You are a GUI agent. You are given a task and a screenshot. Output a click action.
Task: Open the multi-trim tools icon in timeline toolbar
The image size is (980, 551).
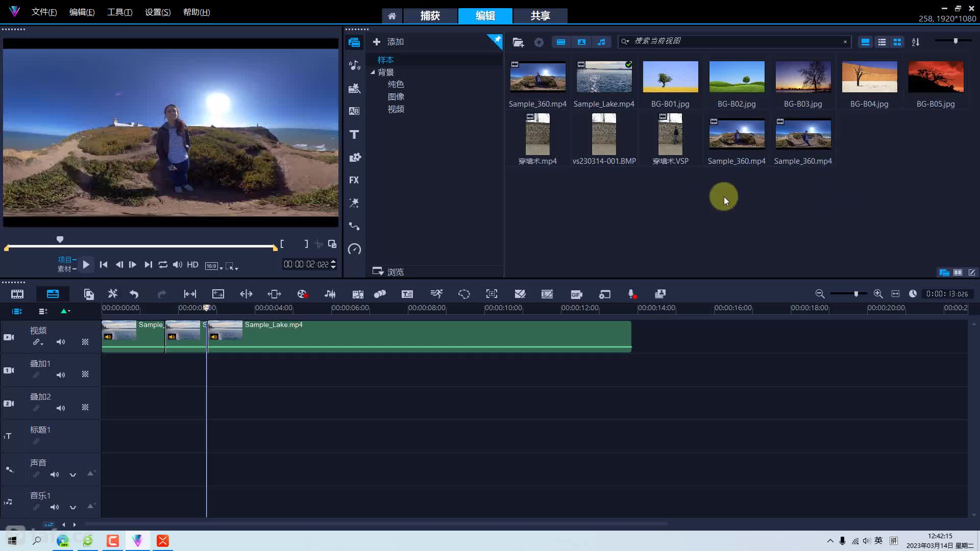(x=113, y=294)
